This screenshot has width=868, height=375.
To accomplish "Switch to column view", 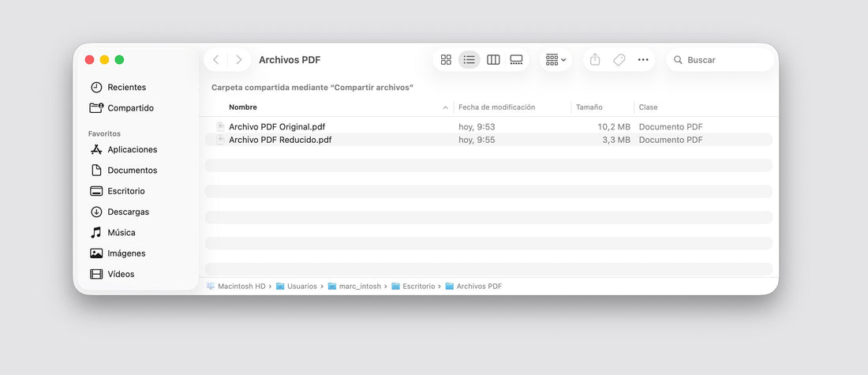I will [493, 60].
